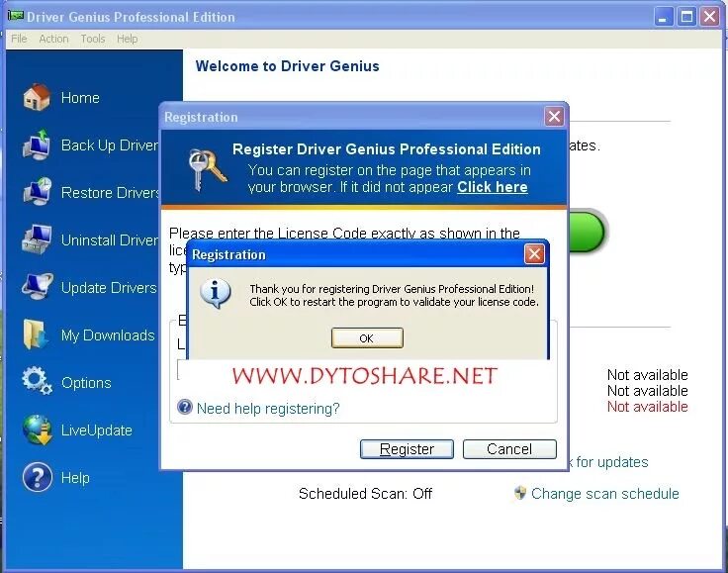Select Update Drivers label in sidebar
Screen dimensions: 728x573
[109, 288]
